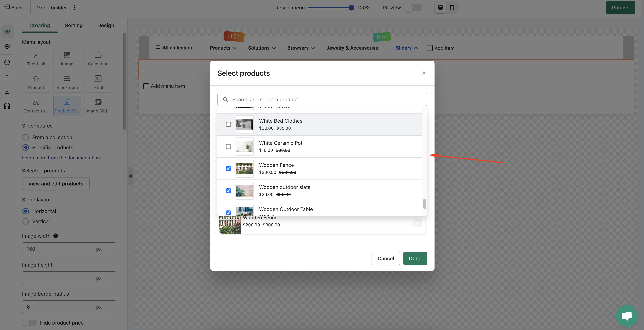Viewport: 644px width, 330px height.
Task: Open the Design tab
Action: [x=105, y=25]
